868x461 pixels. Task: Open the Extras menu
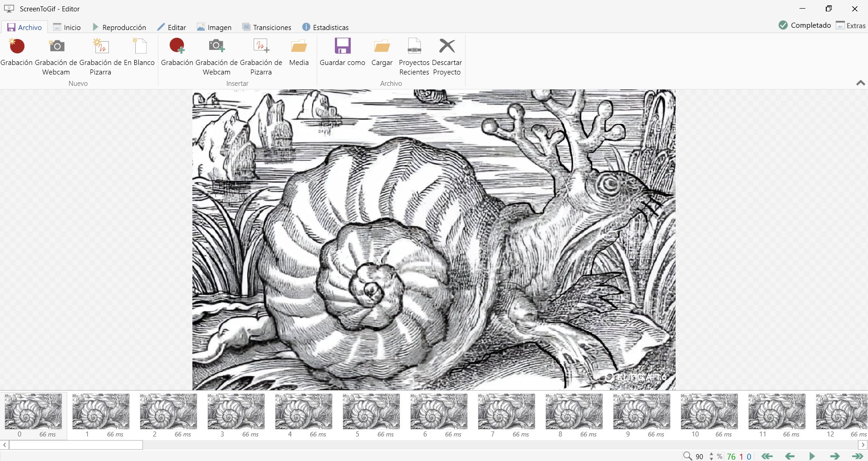click(x=851, y=25)
